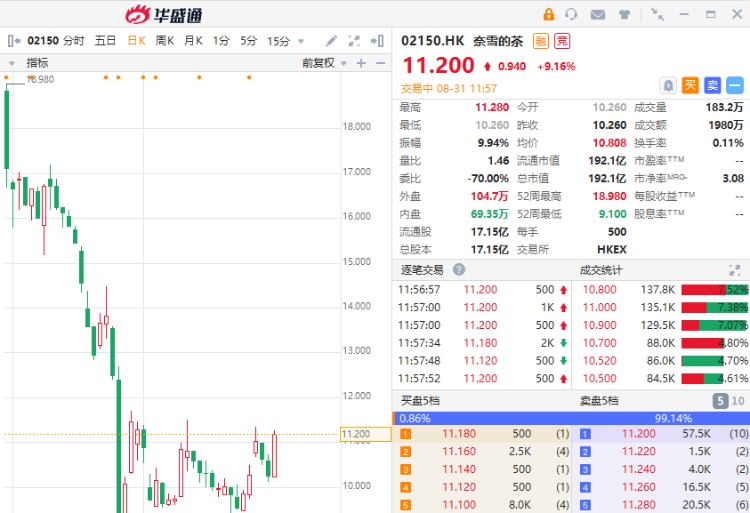Click ask level 1 price 11.200
The image size is (750, 513).
pyautogui.click(x=639, y=434)
